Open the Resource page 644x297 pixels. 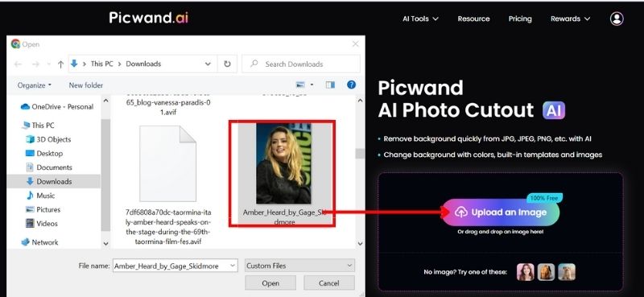(473, 19)
